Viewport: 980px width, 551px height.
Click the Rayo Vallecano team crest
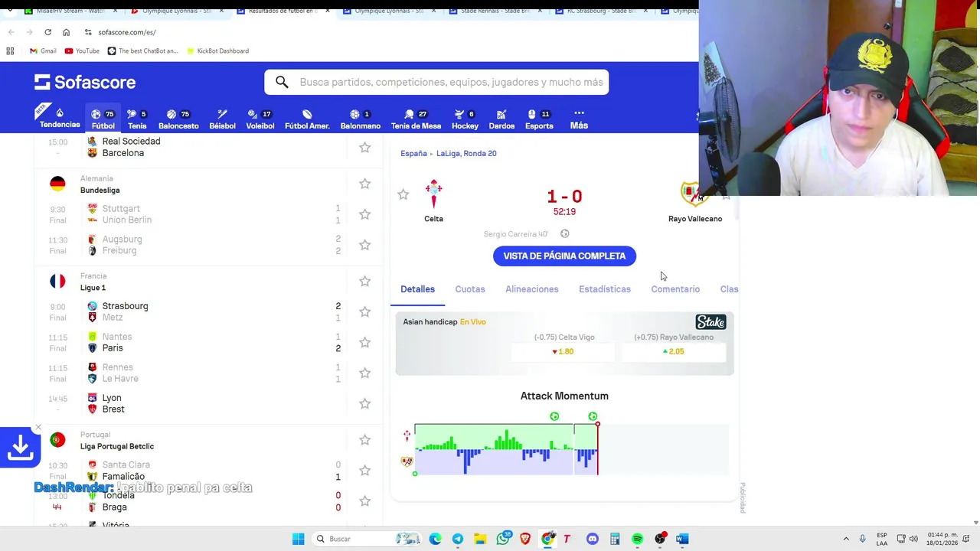point(693,194)
